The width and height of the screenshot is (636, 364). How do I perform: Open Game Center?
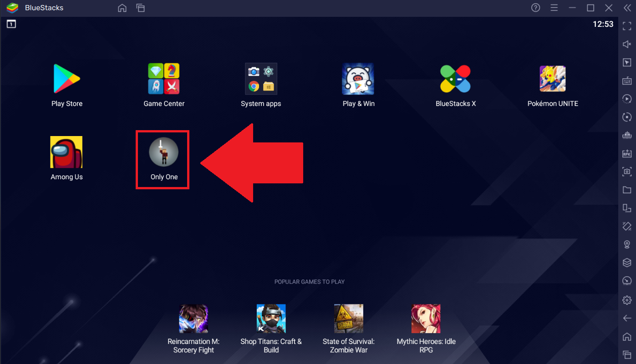[x=164, y=79]
